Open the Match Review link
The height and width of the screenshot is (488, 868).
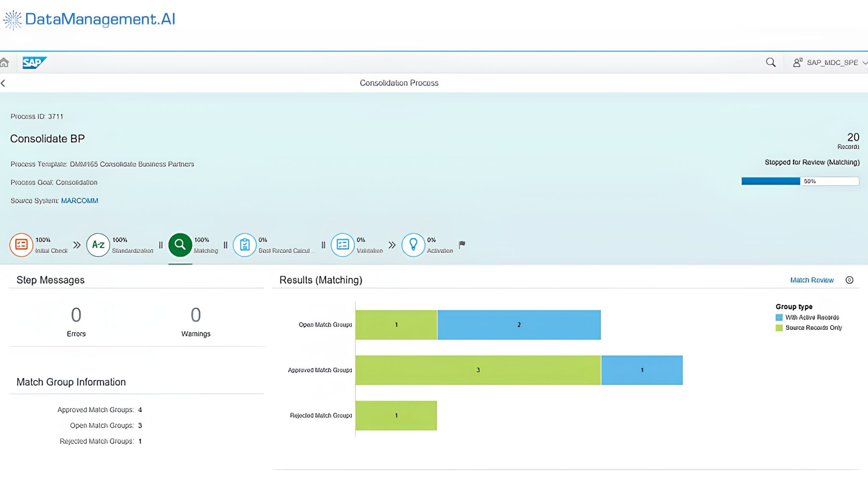click(x=812, y=280)
